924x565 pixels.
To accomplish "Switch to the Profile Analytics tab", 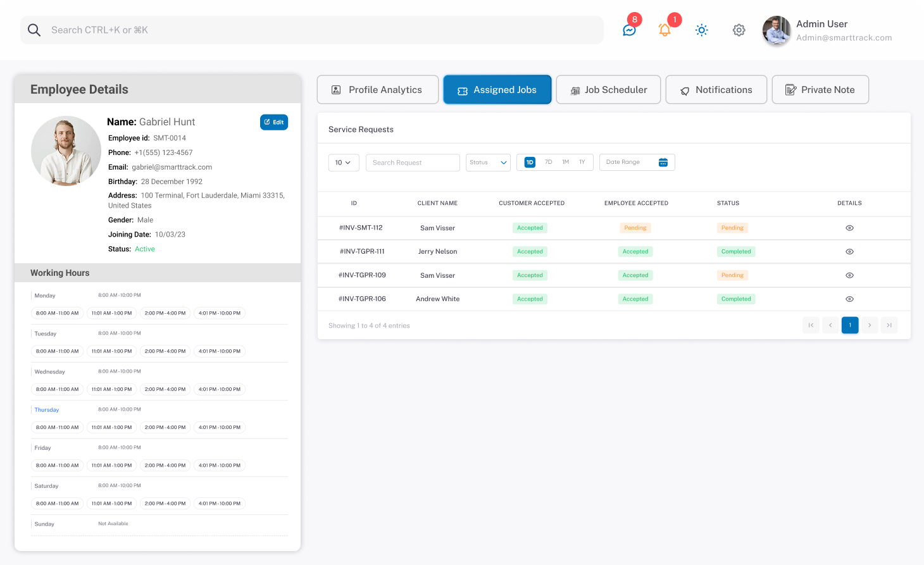I will point(377,90).
